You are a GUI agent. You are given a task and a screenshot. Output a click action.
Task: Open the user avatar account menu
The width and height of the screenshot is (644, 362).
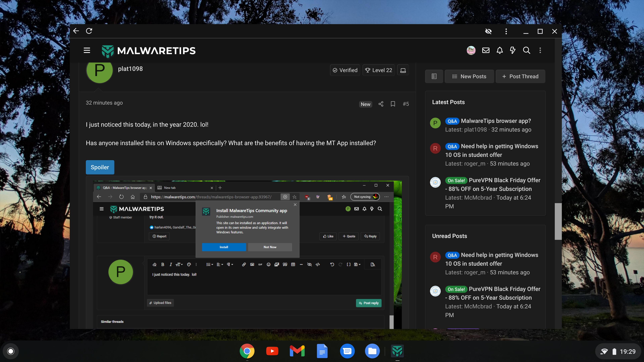coord(471,50)
